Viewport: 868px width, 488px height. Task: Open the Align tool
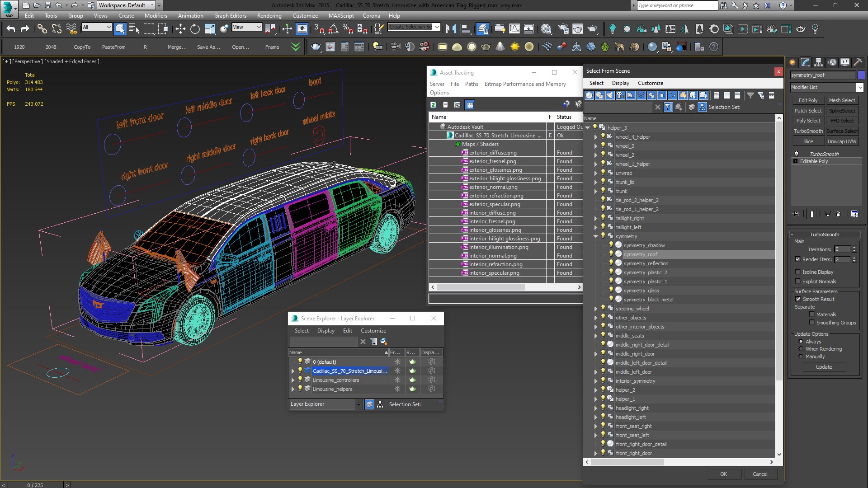click(x=465, y=29)
